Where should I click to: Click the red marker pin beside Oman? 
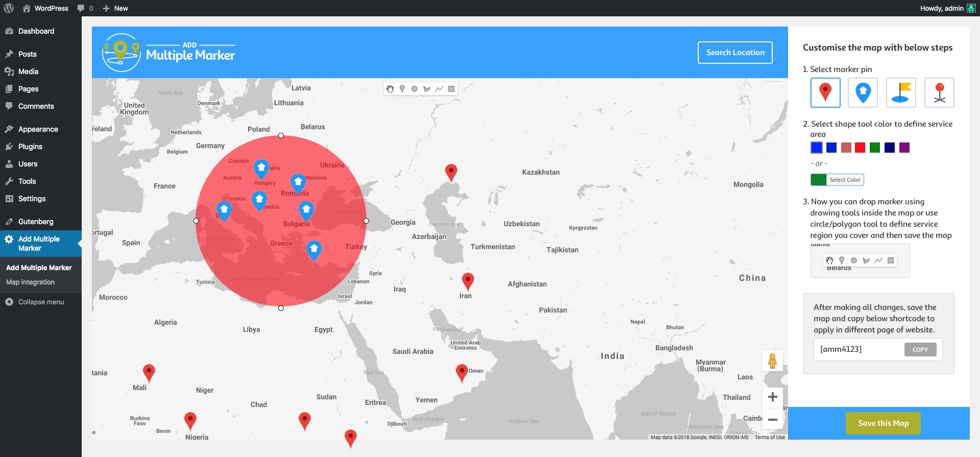pos(462,373)
